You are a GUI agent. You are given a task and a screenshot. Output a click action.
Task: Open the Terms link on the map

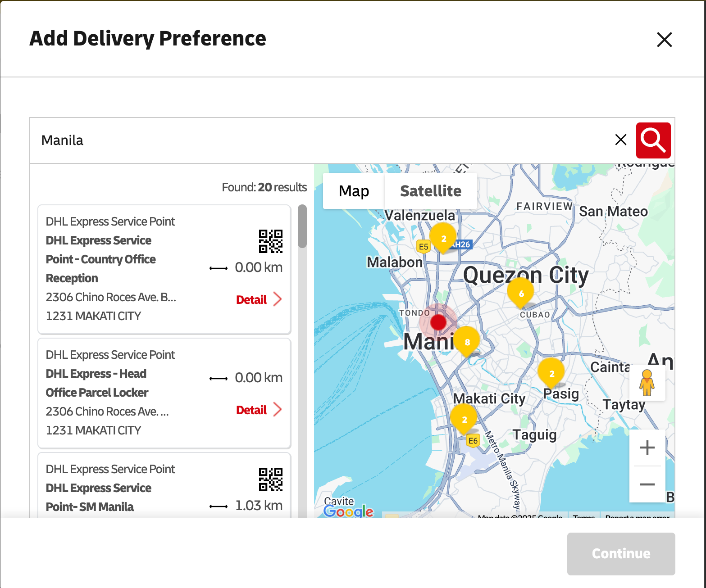pos(583,518)
